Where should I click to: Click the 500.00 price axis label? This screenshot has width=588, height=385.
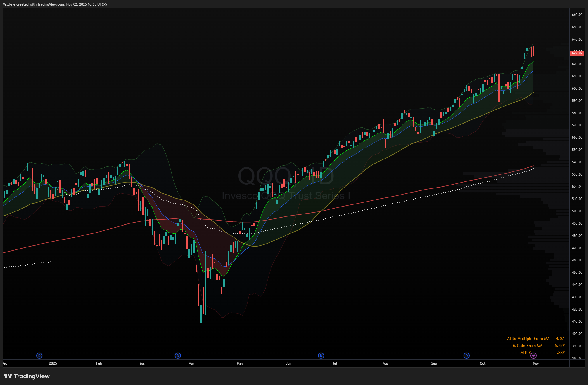tap(577, 211)
